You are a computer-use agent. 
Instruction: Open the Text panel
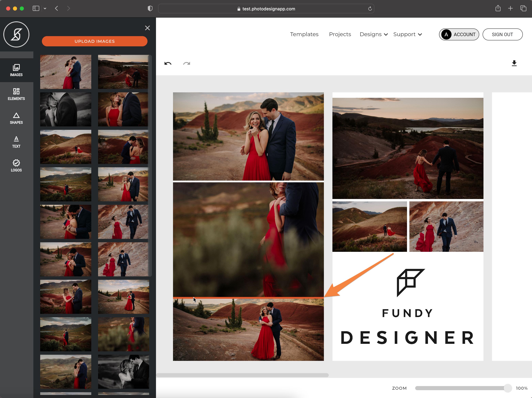click(x=16, y=142)
